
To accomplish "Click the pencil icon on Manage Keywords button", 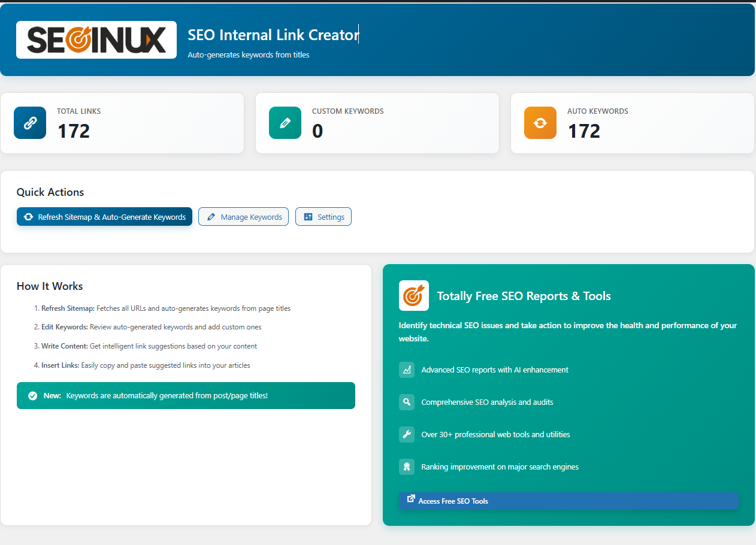I will 211,216.
